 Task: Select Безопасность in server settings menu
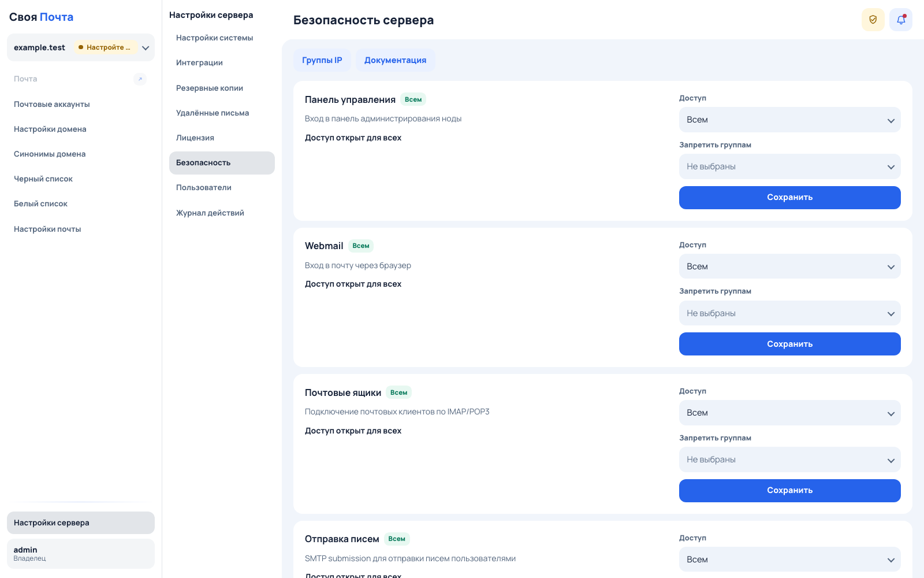(x=222, y=163)
